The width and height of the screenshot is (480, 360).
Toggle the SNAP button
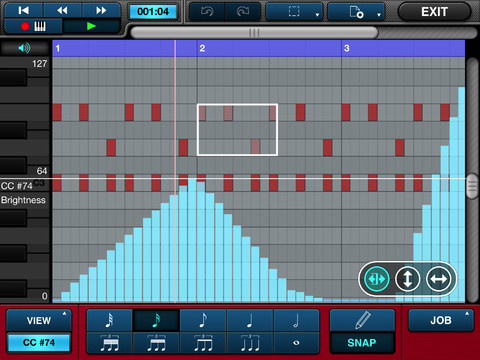(362, 343)
